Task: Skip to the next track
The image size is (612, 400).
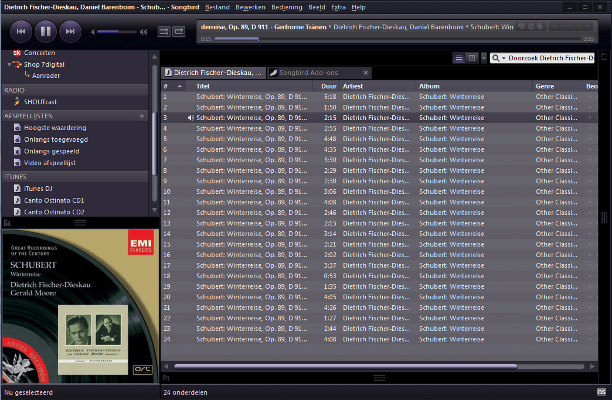Action: point(70,32)
